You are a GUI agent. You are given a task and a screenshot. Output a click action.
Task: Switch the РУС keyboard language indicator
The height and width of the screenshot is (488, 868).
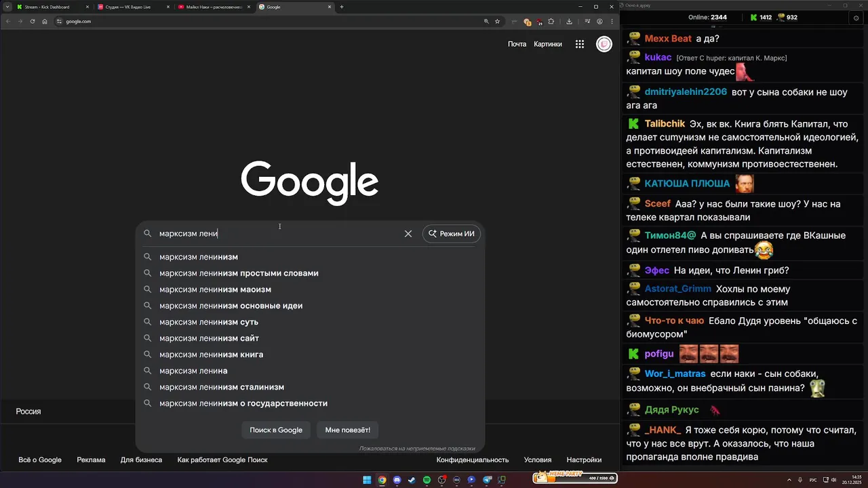813,480
